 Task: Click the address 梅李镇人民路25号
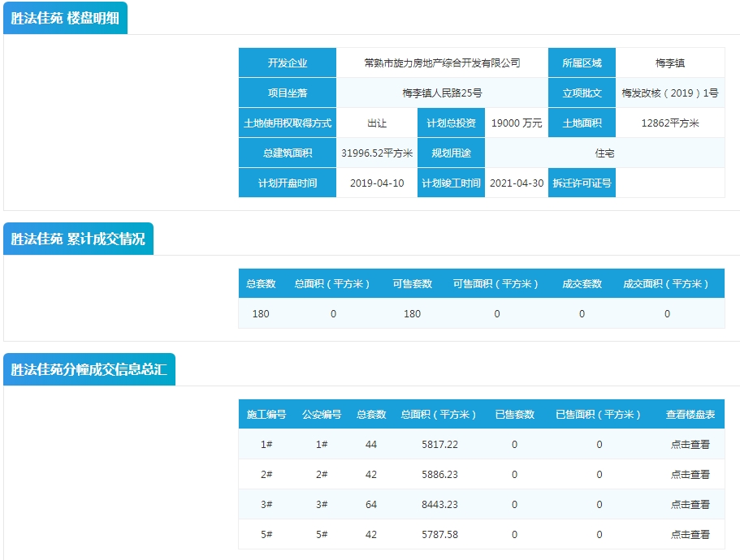tap(442, 93)
